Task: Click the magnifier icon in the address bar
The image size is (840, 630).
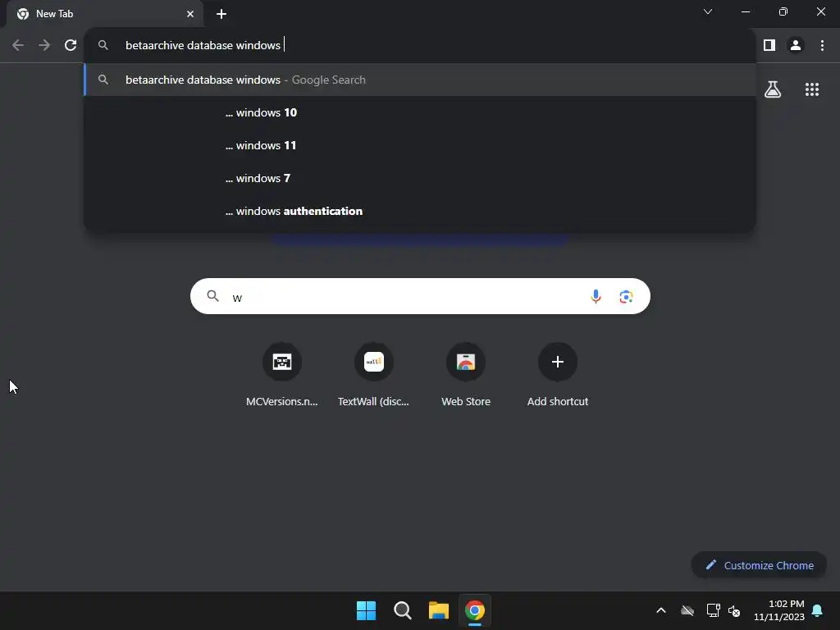Action: (103, 46)
